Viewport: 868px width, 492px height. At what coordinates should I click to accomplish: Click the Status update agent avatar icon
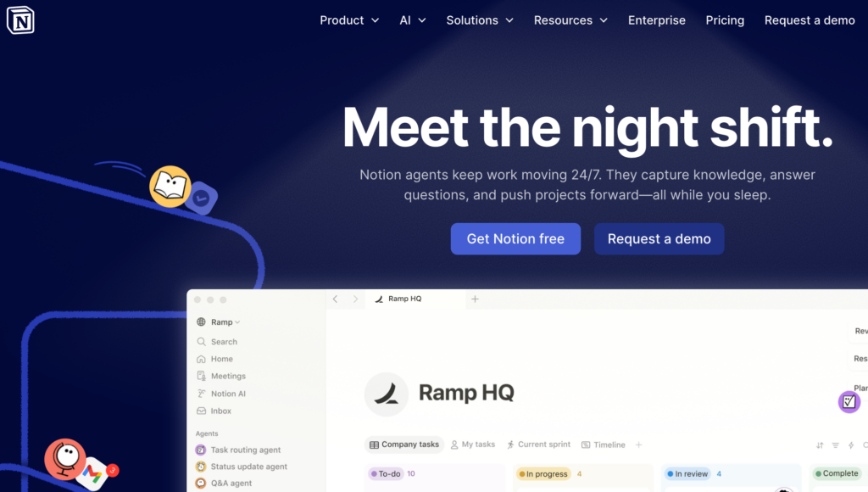pos(200,467)
